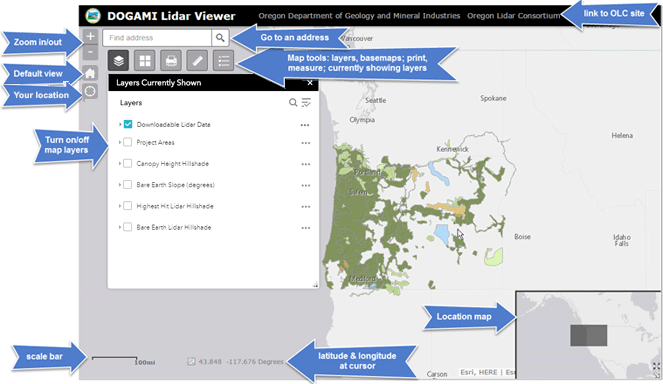Screen dimensions: 663x384
Task: Enable Highest Hit Lidar Hillshade layer
Action: (x=127, y=206)
